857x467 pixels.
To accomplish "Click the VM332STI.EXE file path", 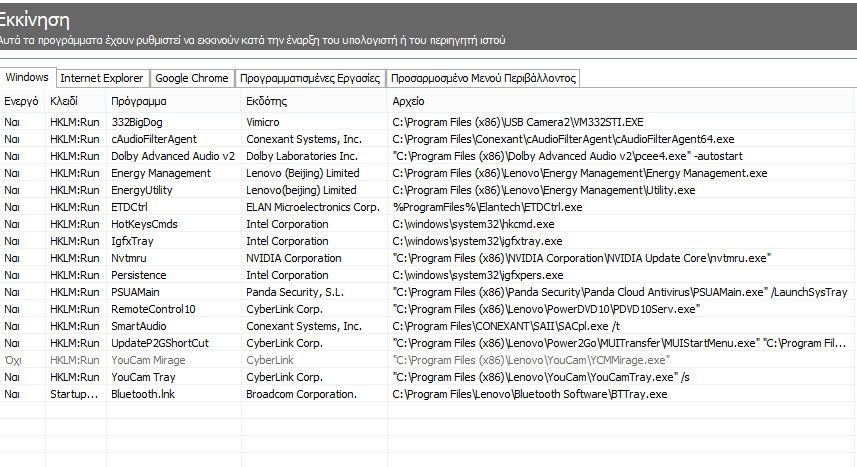I will [x=518, y=122].
